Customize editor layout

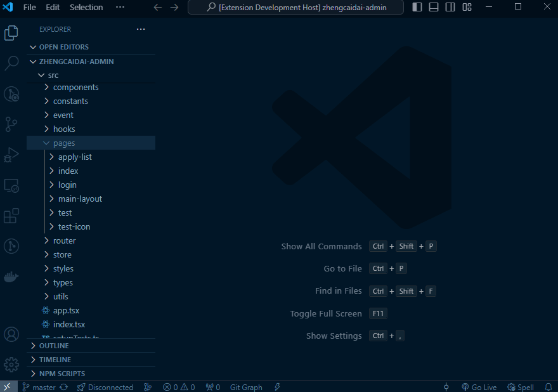point(467,7)
